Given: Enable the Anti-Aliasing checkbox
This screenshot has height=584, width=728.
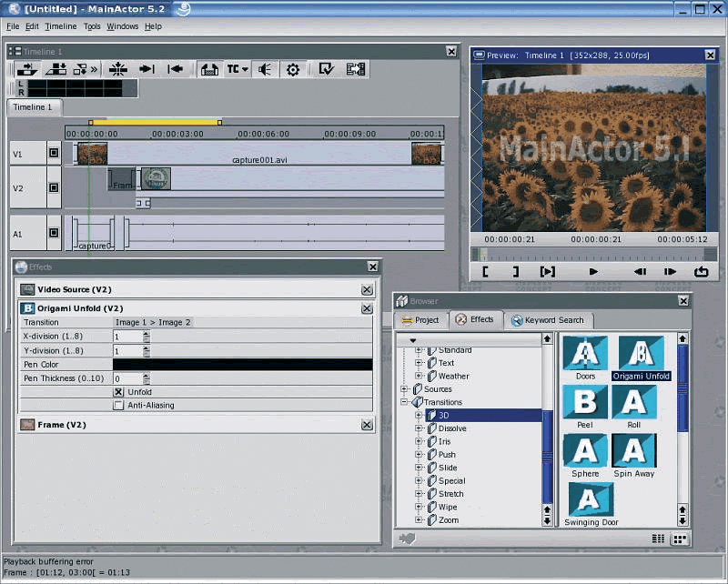Looking at the screenshot, I should pos(118,406).
